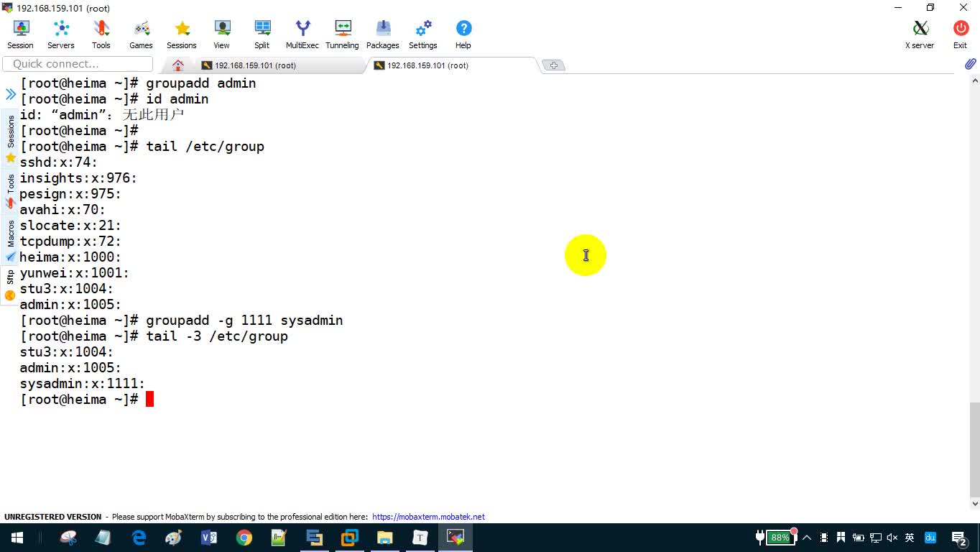Screen dimensions: 980x552
Task: Open Internet Explorer from taskbar
Action: tap(139, 538)
